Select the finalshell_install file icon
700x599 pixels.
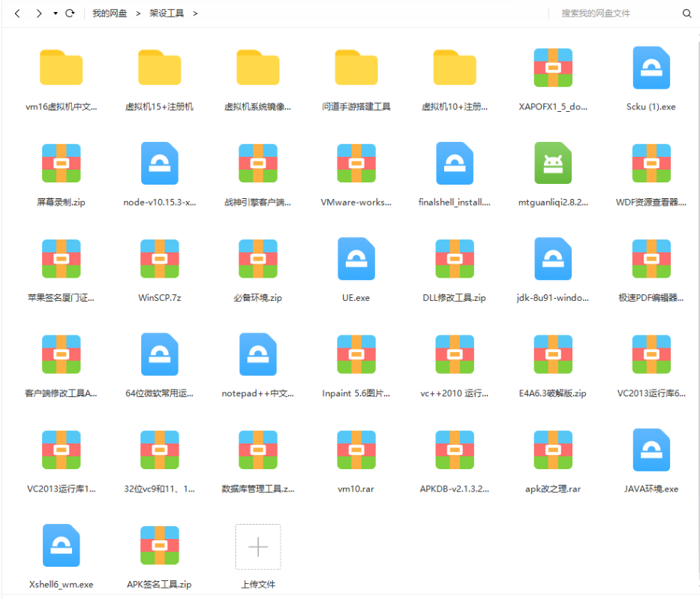(455, 163)
